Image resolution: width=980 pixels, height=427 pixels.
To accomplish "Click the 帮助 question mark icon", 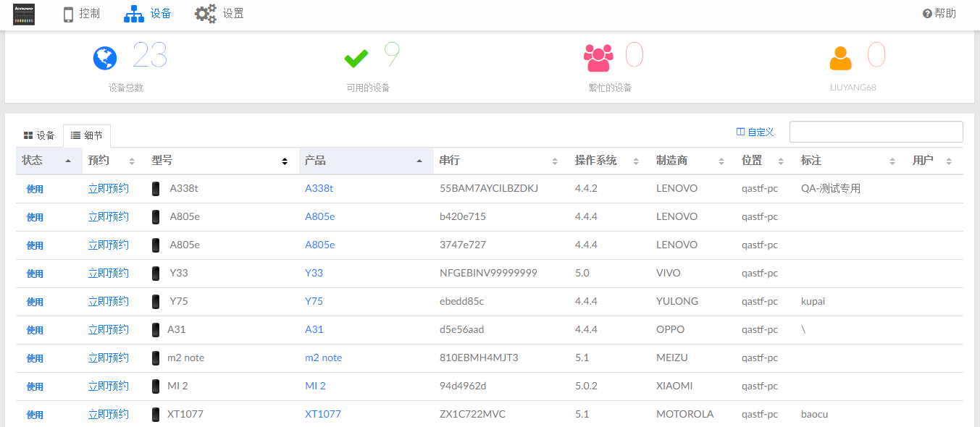I will pyautogui.click(x=927, y=14).
